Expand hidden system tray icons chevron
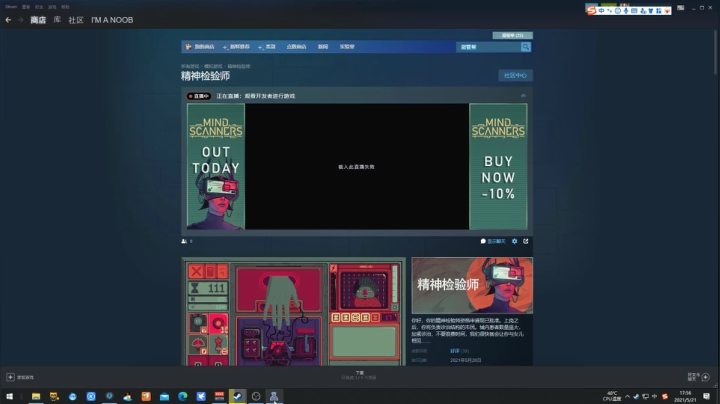Image resolution: width=720 pixels, height=404 pixels. pyautogui.click(x=627, y=396)
